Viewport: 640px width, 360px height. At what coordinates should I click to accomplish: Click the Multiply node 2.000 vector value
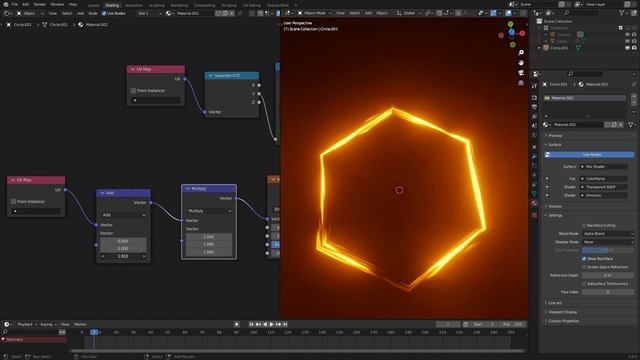point(209,236)
